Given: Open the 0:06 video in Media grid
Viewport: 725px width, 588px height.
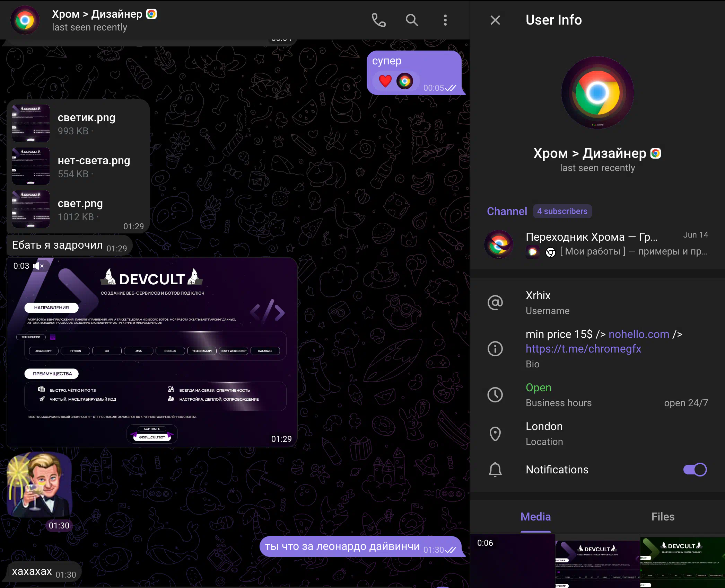Looking at the screenshot, I should [512, 561].
